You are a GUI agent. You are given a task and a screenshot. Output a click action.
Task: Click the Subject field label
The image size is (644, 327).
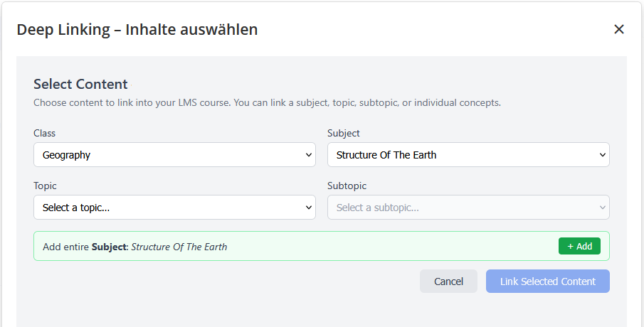point(344,133)
